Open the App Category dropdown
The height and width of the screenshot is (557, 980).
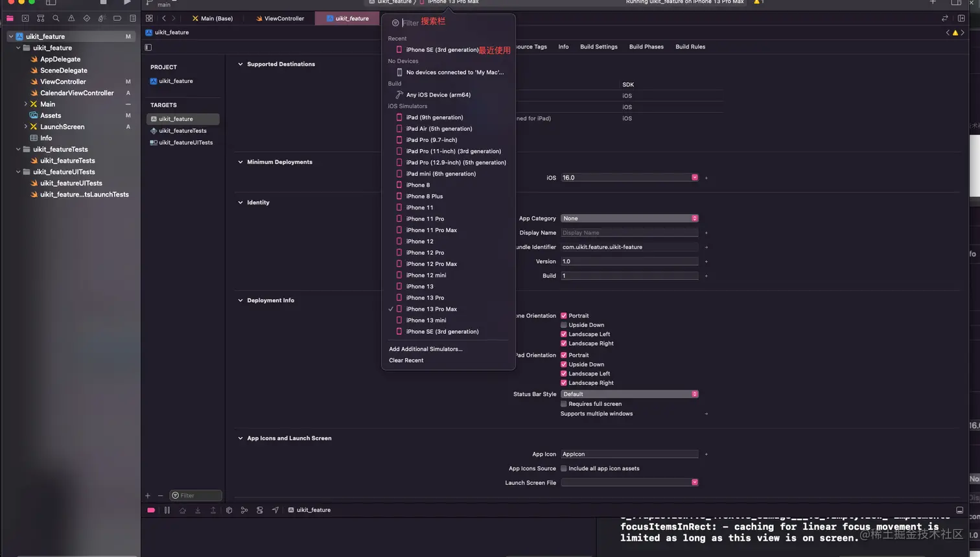(x=629, y=219)
